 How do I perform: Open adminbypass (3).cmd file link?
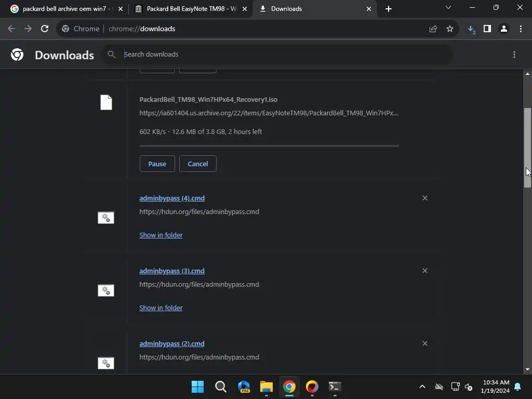tap(172, 271)
